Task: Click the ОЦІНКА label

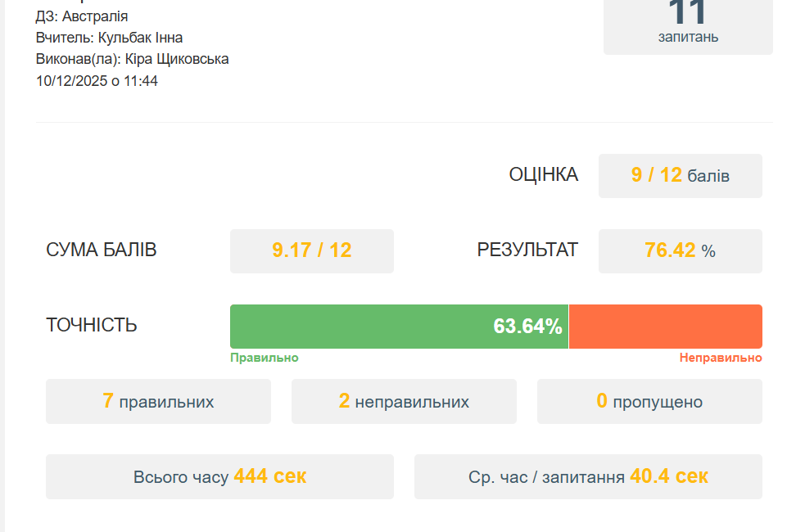Action: pos(543,175)
